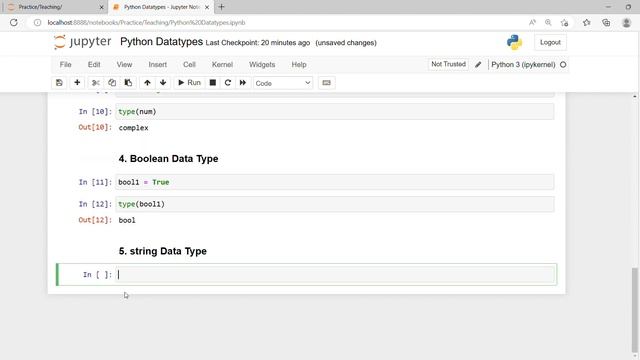Open the Edit menu
Image resolution: width=640 pixels, height=360 pixels.
tap(94, 64)
